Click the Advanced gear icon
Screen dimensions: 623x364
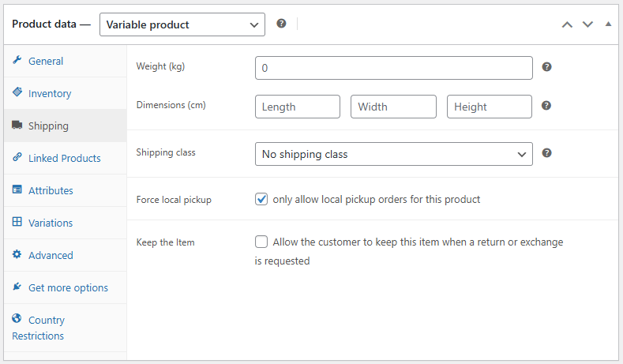(17, 255)
